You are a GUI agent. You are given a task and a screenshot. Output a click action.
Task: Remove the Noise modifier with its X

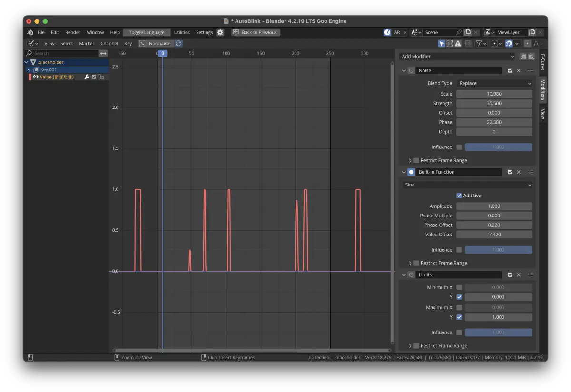coord(519,70)
